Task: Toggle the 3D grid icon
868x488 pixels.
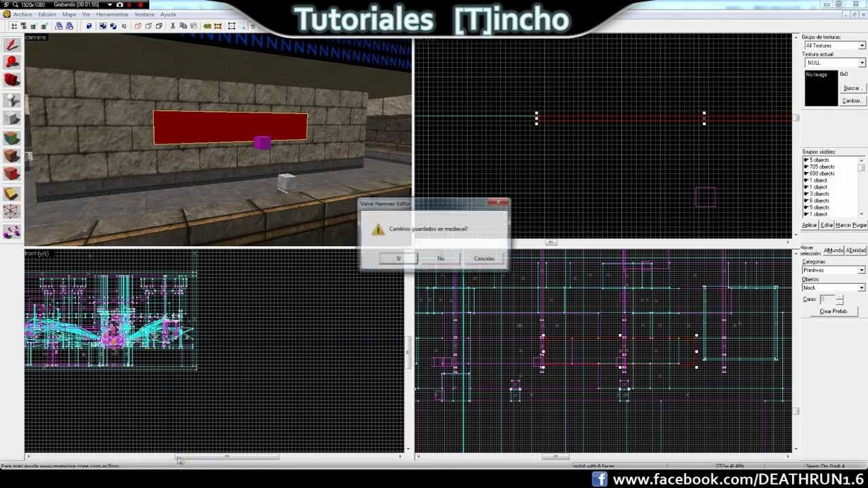Action: click(23, 26)
